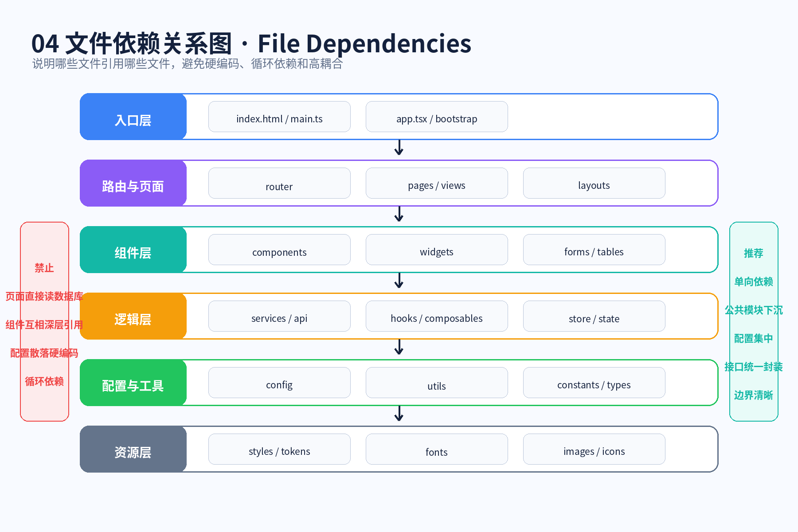Click the green 推荐 heading
798x532 pixels.
point(754,253)
